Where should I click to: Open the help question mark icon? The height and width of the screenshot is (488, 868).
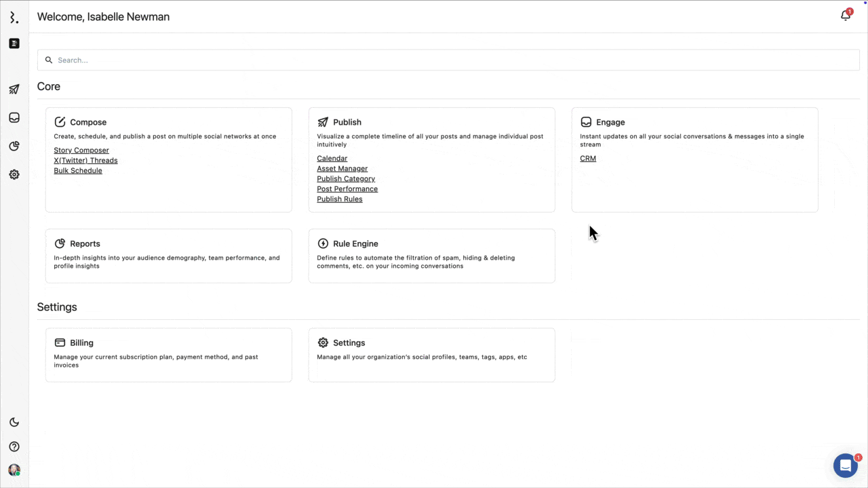pyautogui.click(x=14, y=447)
